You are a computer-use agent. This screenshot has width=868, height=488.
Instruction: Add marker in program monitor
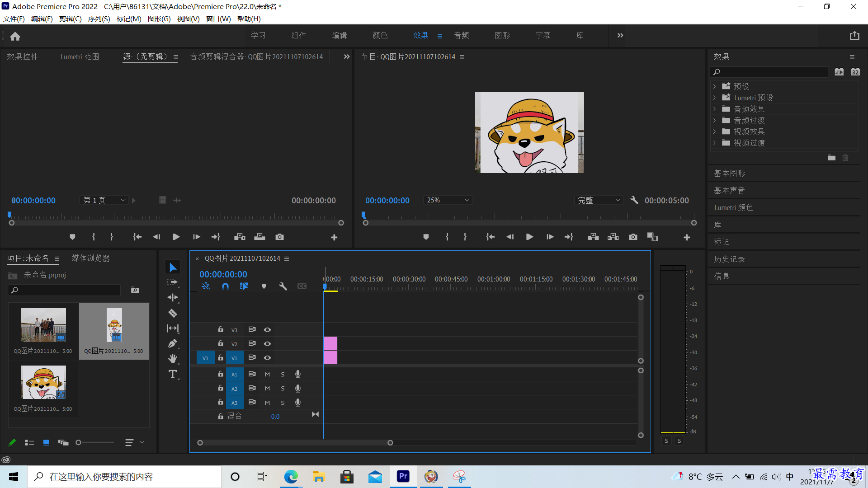[x=426, y=237]
